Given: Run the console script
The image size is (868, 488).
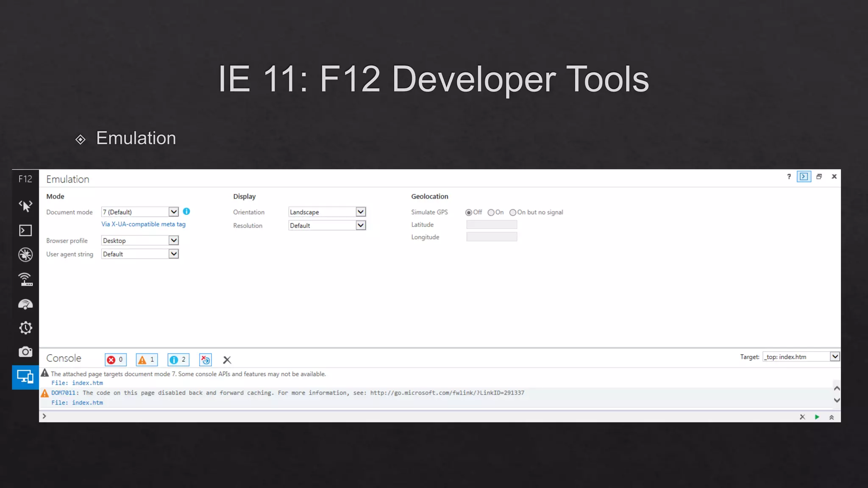Looking at the screenshot, I should pyautogui.click(x=817, y=417).
